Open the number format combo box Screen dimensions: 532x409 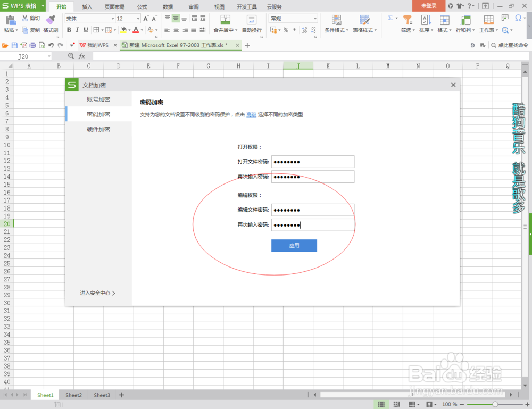pos(293,18)
